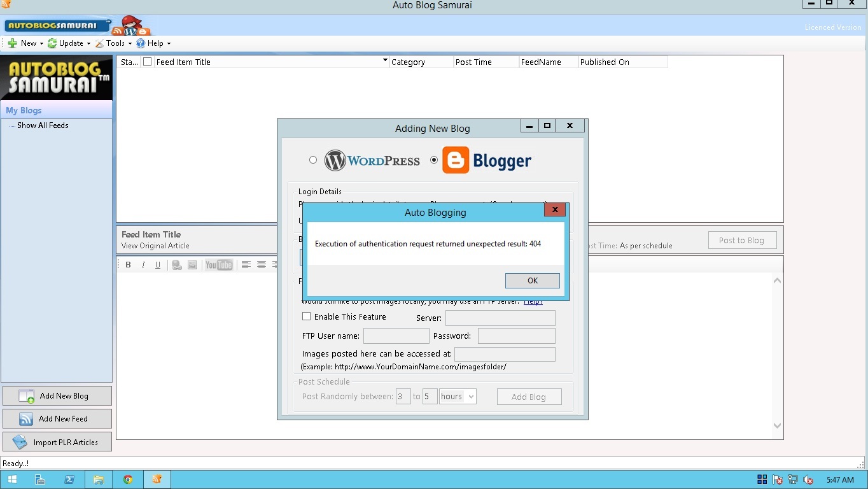This screenshot has height=489, width=868.
Task: Click the muted volume tray icon
Action: point(808,479)
